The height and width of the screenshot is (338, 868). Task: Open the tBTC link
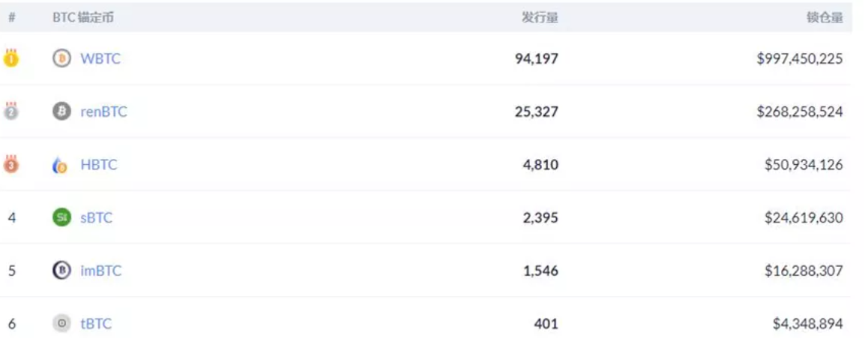click(x=97, y=324)
